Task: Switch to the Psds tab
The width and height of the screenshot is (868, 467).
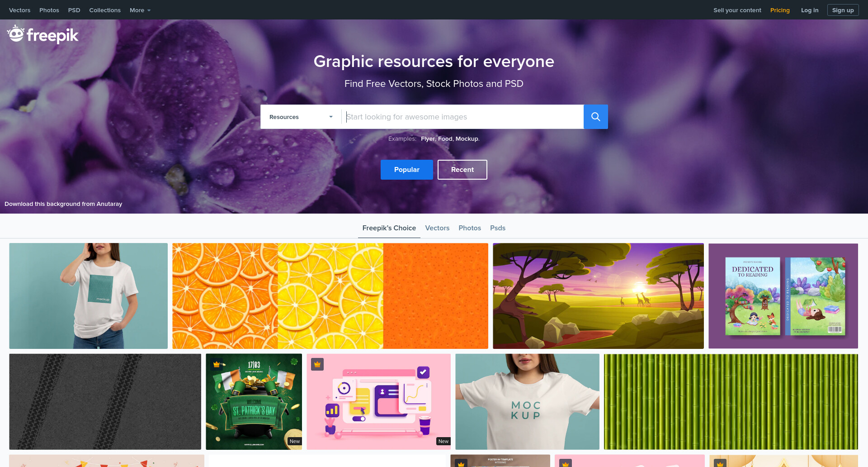Action: [498, 228]
